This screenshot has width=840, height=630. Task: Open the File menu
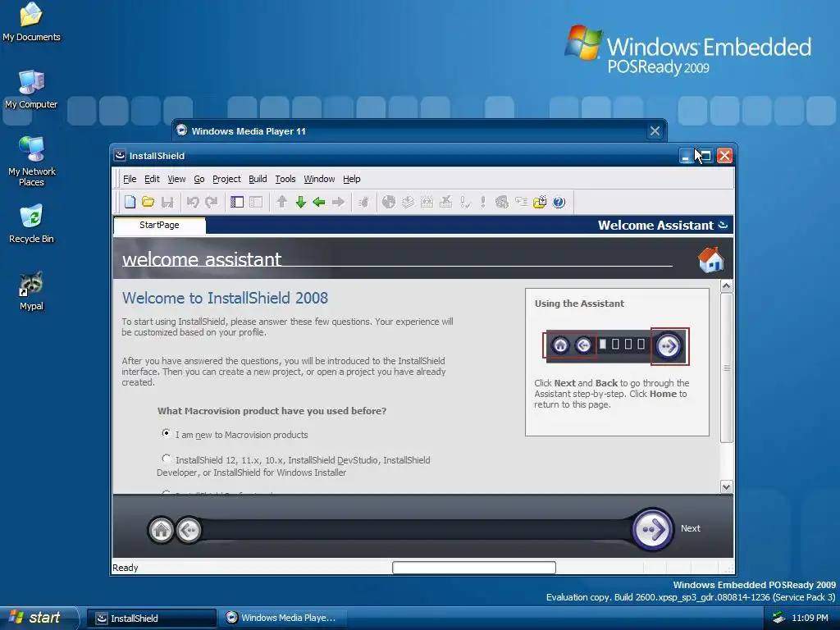(x=130, y=179)
